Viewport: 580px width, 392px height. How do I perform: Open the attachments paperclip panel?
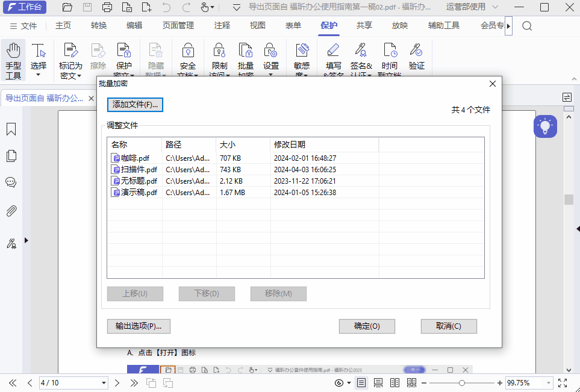click(x=11, y=210)
